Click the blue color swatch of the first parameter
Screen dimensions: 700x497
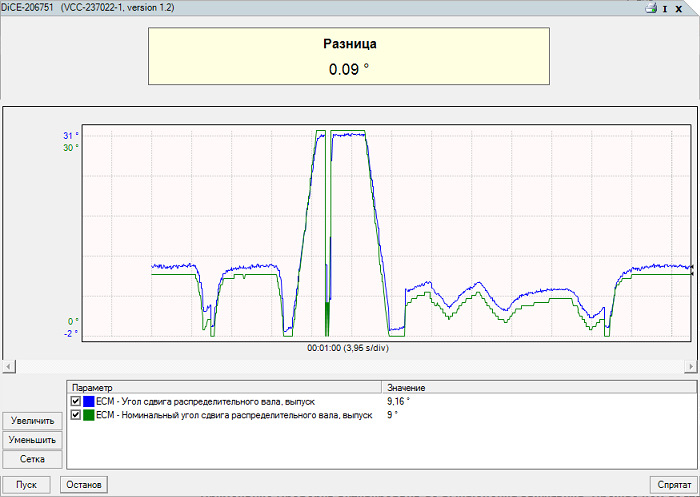tap(88, 401)
